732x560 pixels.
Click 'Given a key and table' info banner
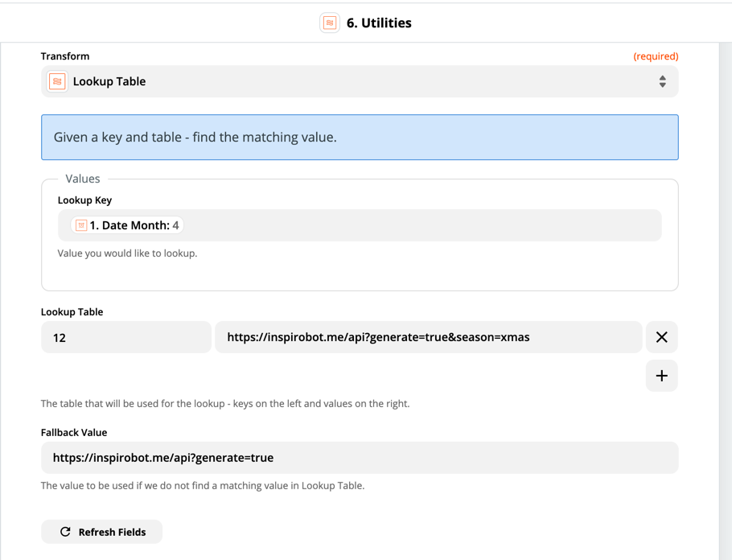360,138
